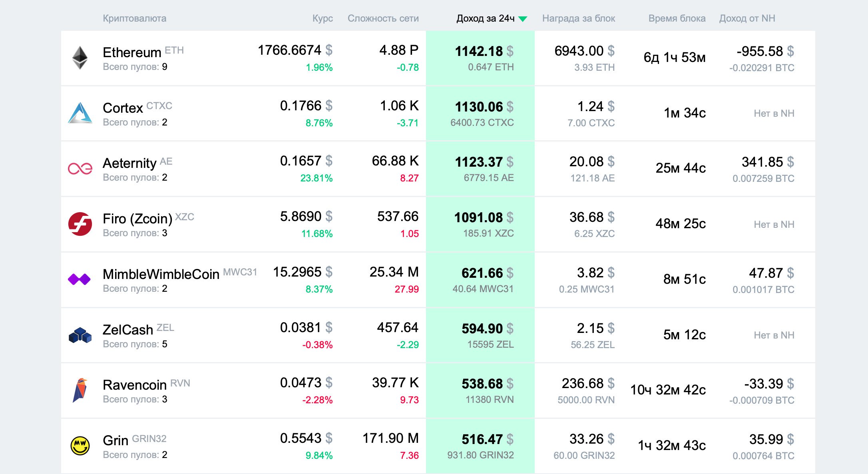Click Aeternity difficulty 66.88 K

point(395,161)
